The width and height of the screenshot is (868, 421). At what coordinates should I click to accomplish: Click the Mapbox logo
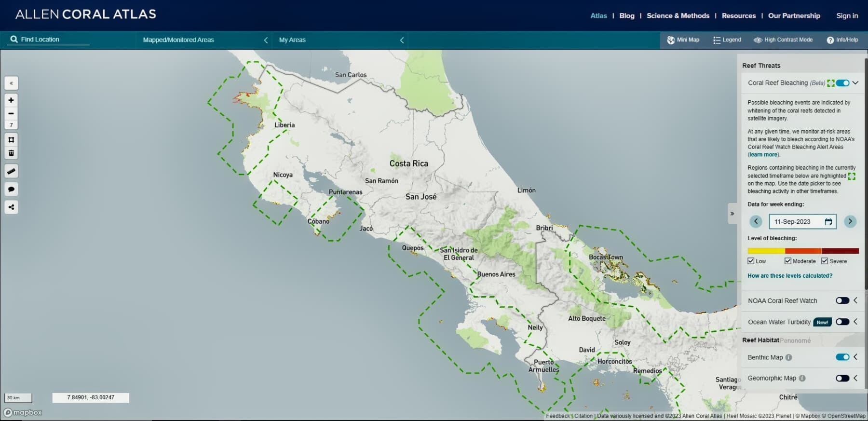[23, 412]
